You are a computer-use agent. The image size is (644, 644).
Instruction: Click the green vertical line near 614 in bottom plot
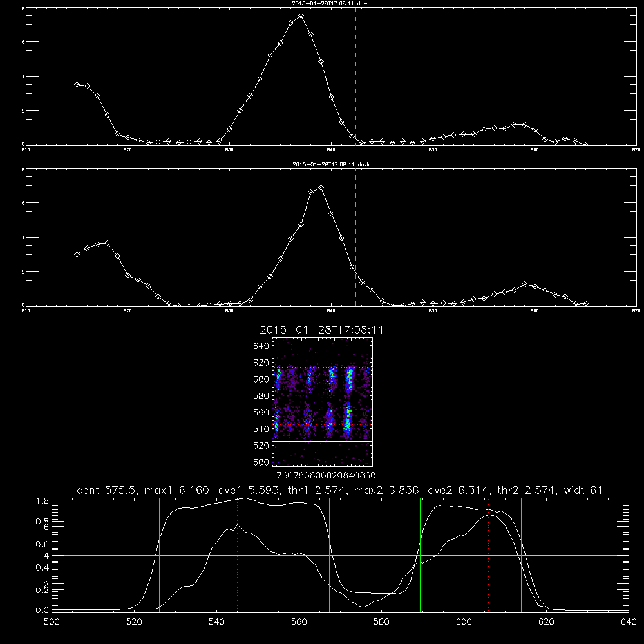pyautogui.click(x=521, y=554)
